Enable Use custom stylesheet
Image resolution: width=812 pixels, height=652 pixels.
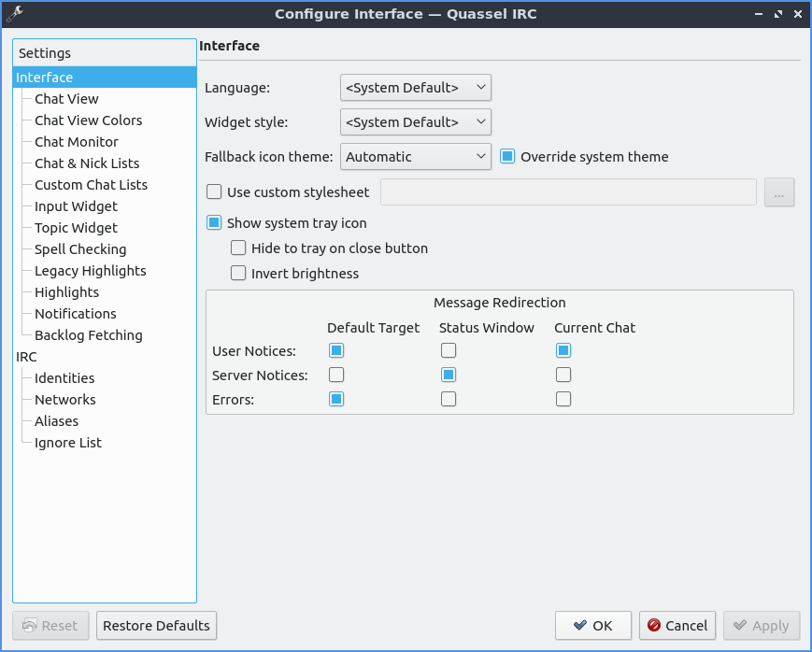click(x=215, y=192)
